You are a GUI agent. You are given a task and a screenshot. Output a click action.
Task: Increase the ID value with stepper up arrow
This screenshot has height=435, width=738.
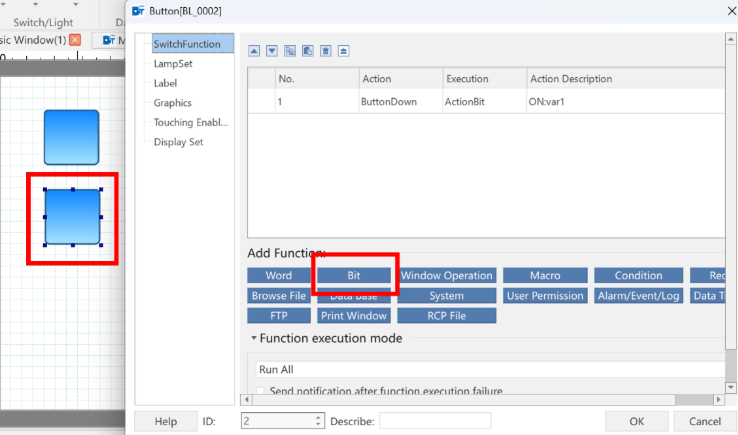tap(319, 417)
